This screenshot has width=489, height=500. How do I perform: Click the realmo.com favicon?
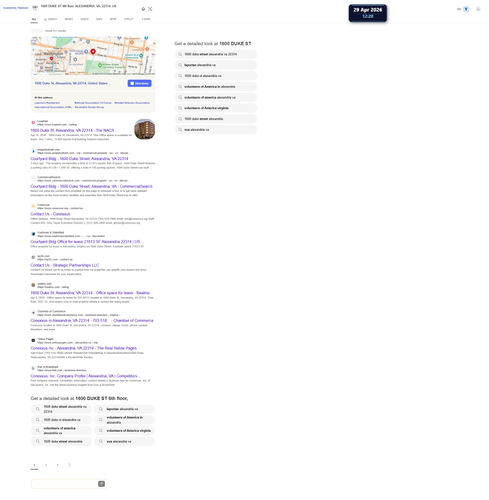tap(33, 285)
